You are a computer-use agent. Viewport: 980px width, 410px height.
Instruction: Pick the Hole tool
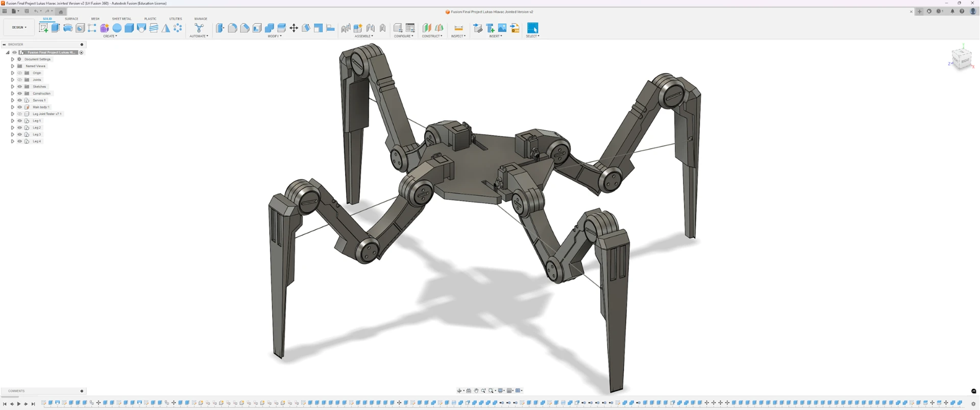pos(80,28)
